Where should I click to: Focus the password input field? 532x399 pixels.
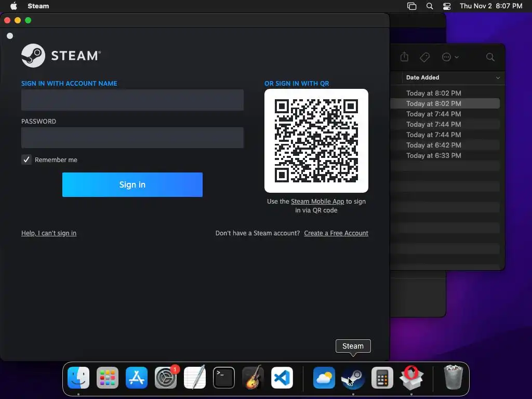132,137
